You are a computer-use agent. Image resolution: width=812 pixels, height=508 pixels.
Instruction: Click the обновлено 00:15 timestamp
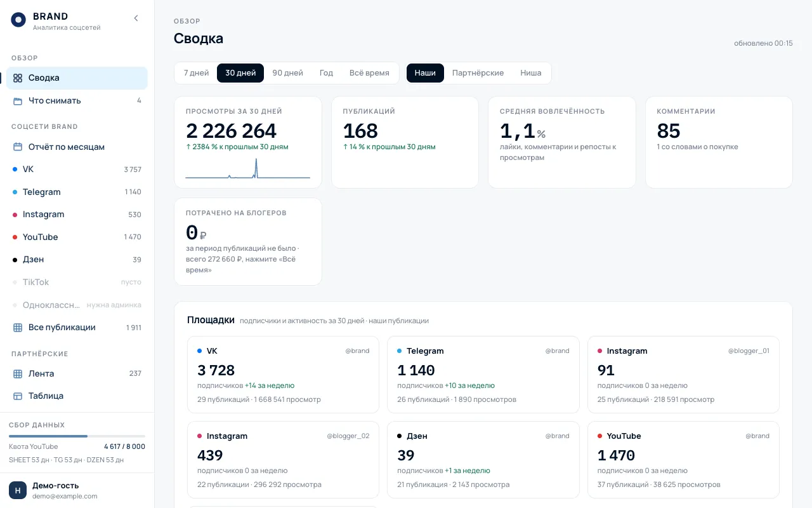pos(763,43)
